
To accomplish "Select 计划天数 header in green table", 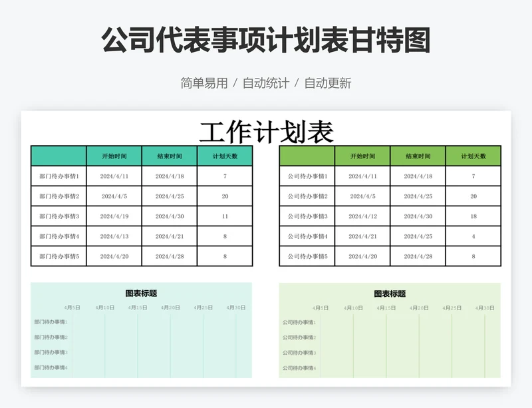I will tap(473, 156).
